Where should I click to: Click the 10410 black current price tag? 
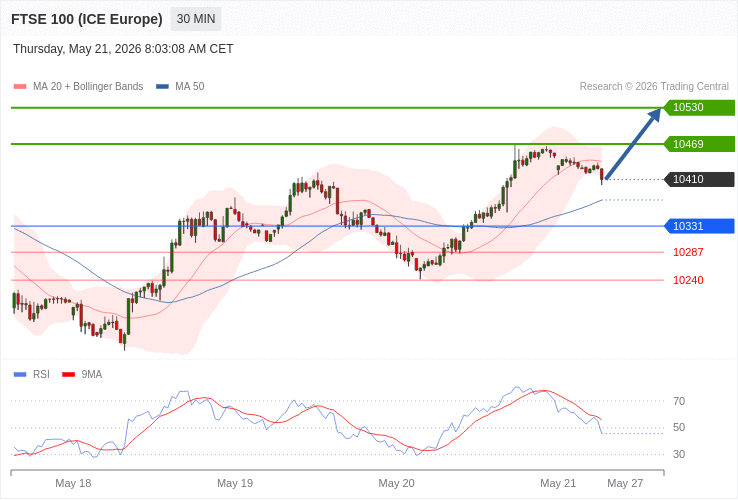coord(699,179)
